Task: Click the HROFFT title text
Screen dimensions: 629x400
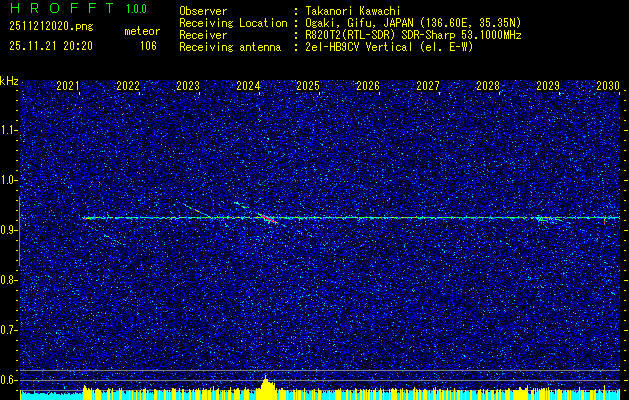Action: pyautogui.click(x=62, y=8)
